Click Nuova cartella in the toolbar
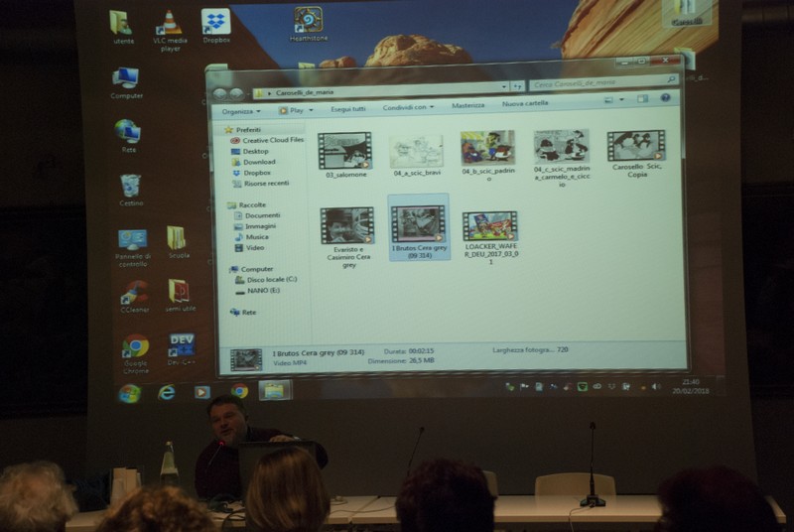The width and height of the screenshot is (794, 532). [x=525, y=103]
